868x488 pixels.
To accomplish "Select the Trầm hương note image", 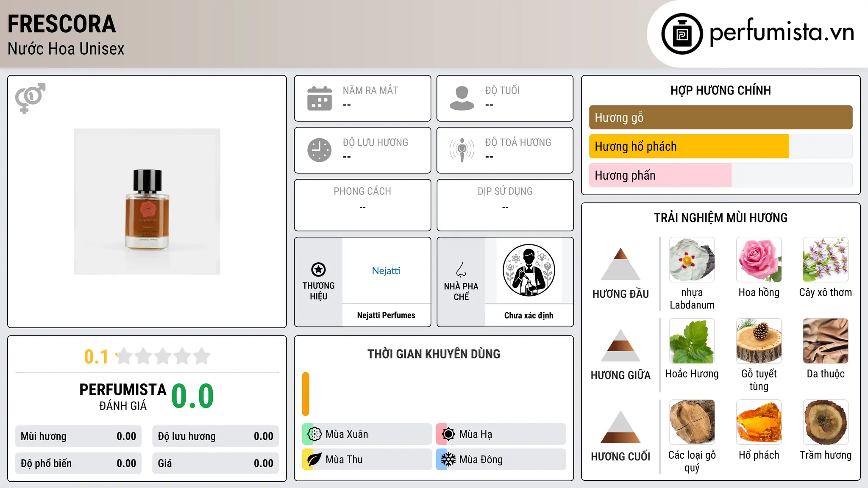I will click(x=826, y=422).
